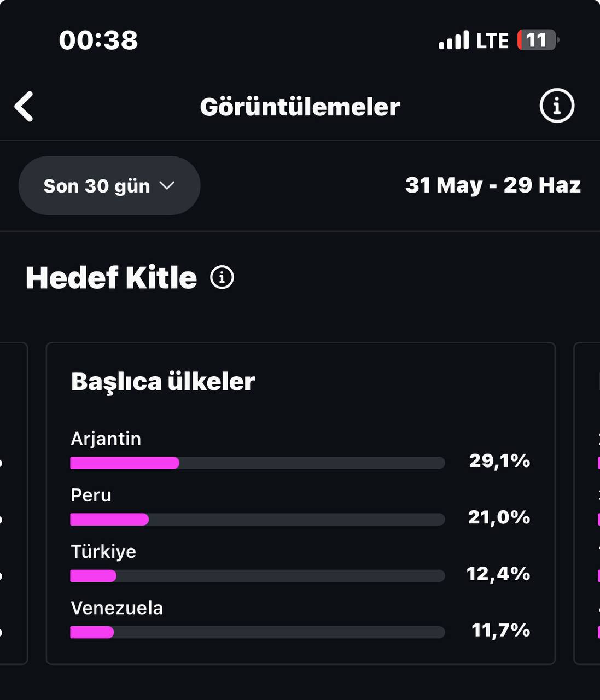The width and height of the screenshot is (600, 700).
Task: Select the Peru progress bar
Action: (258, 520)
